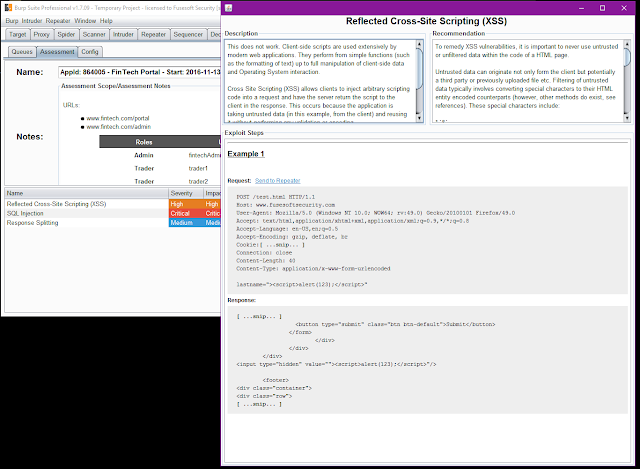The width and height of the screenshot is (640, 469).
Task: Switch to the Scanner tab
Action: tap(94, 35)
